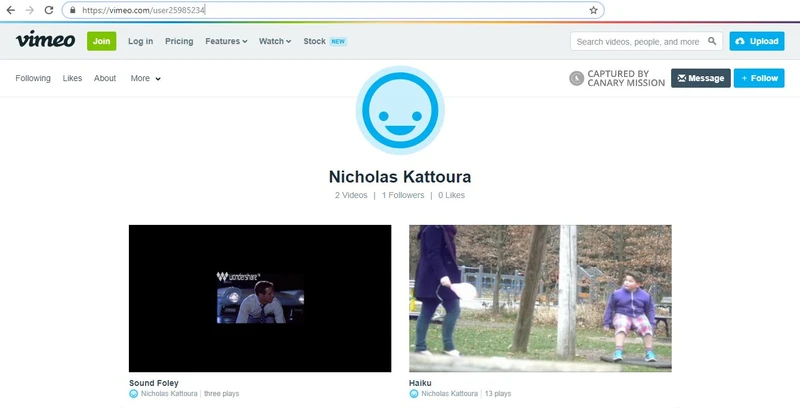
Task: Send a message with Message button
Action: (x=701, y=78)
